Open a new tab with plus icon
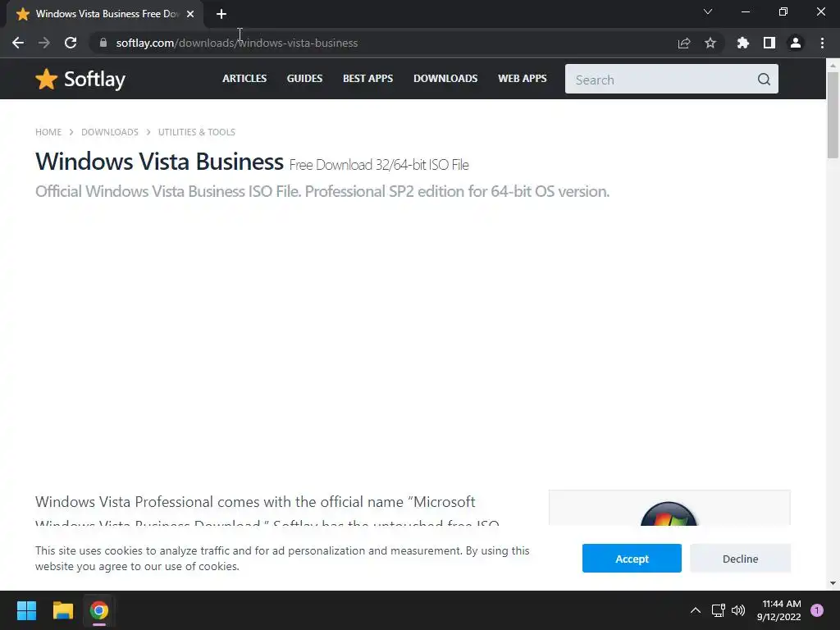 pos(221,14)
